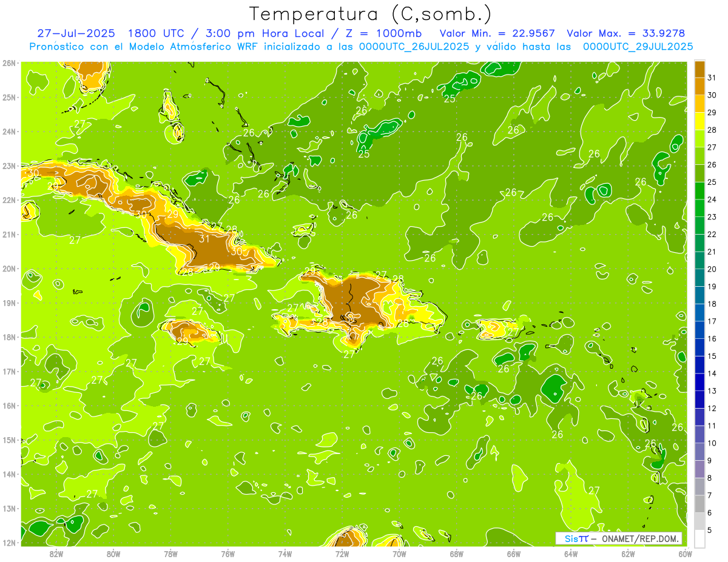
Task: Click the initialization time "0000UTC_26JUL2025"
Action: tap(414, 47)
